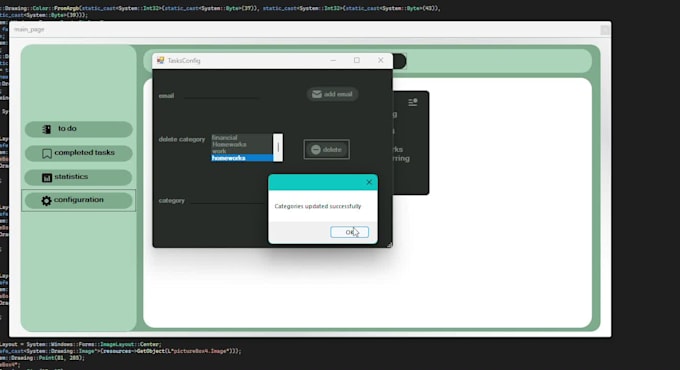Click OK in the success message box
Viewport: 680px width, 370px height.
[350, 232]
